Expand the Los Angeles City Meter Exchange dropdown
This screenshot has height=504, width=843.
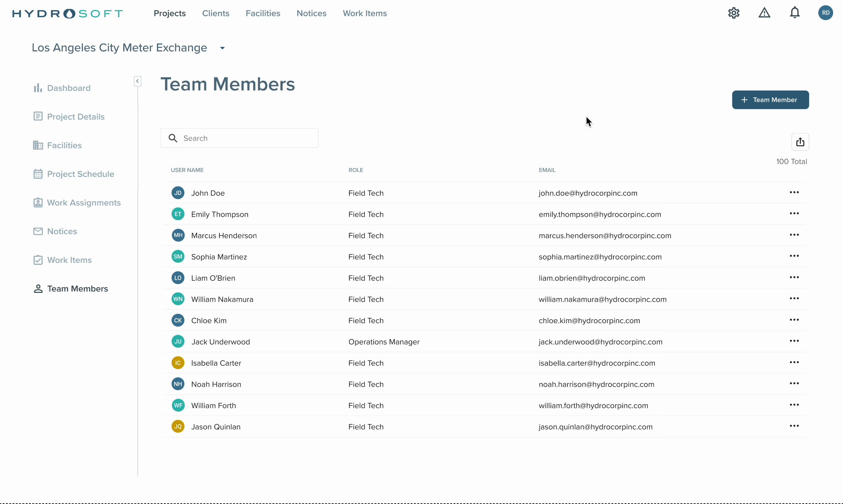pyautogui.click(x=222, y=48)
